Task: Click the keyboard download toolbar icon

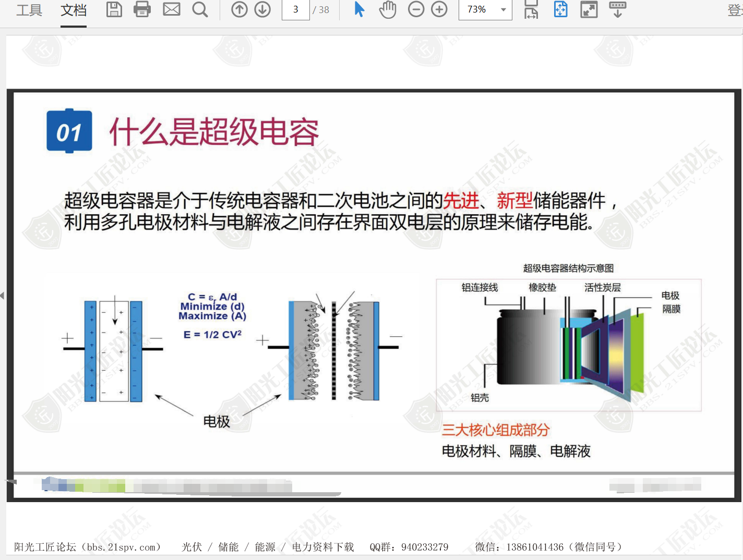Action: [x=618, y=9]
